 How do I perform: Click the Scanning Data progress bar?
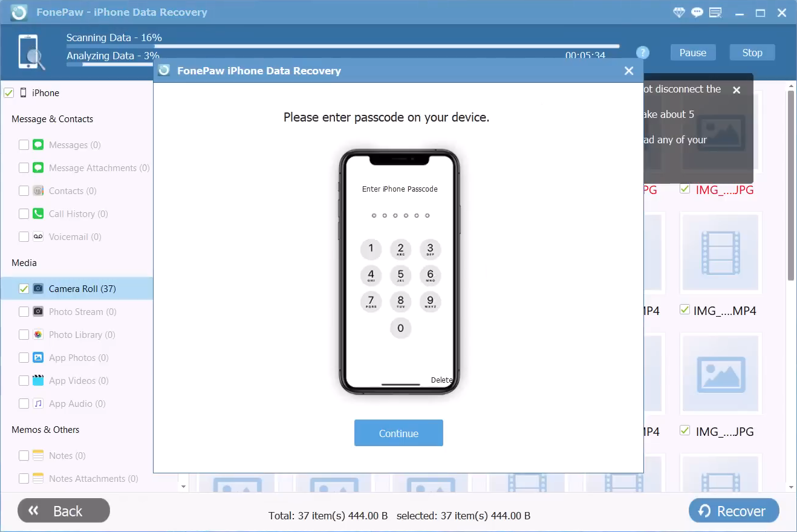coord(343,46)
